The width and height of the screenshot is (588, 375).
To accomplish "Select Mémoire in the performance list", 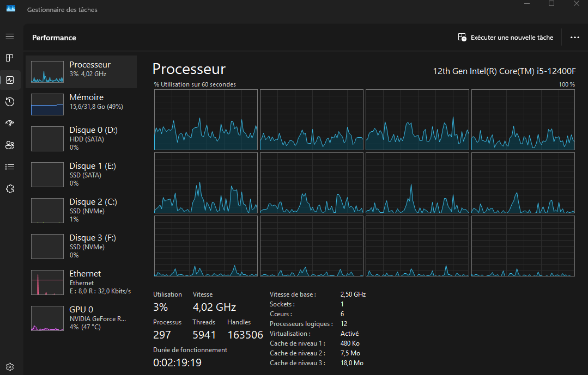I will 81,104.
